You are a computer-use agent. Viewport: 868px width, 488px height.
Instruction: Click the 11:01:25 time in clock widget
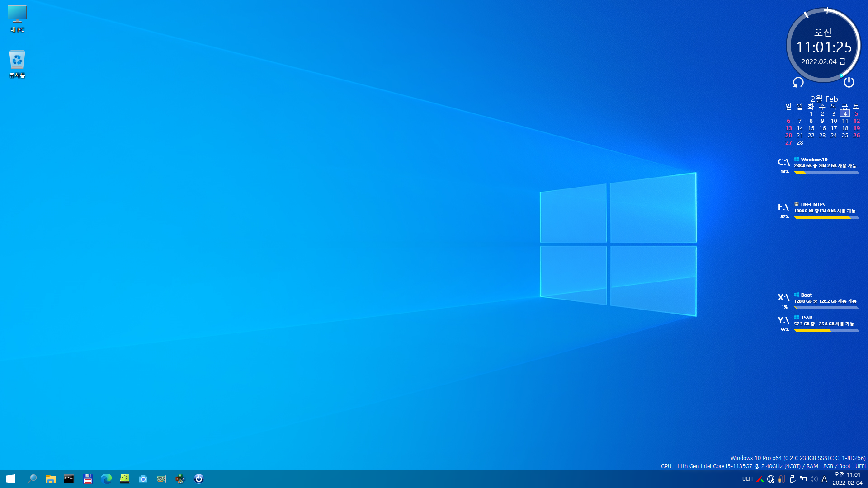tap(824, 47)
